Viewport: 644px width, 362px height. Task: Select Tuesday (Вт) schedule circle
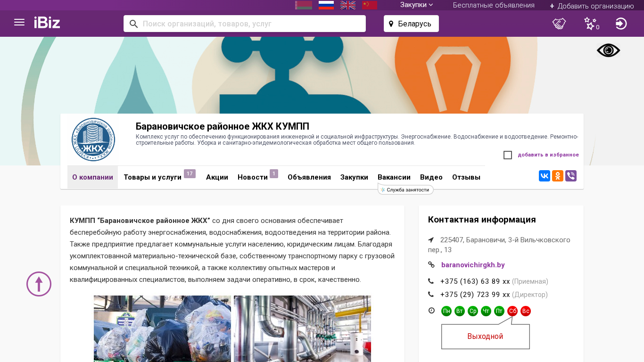click(x=460, y=311)
